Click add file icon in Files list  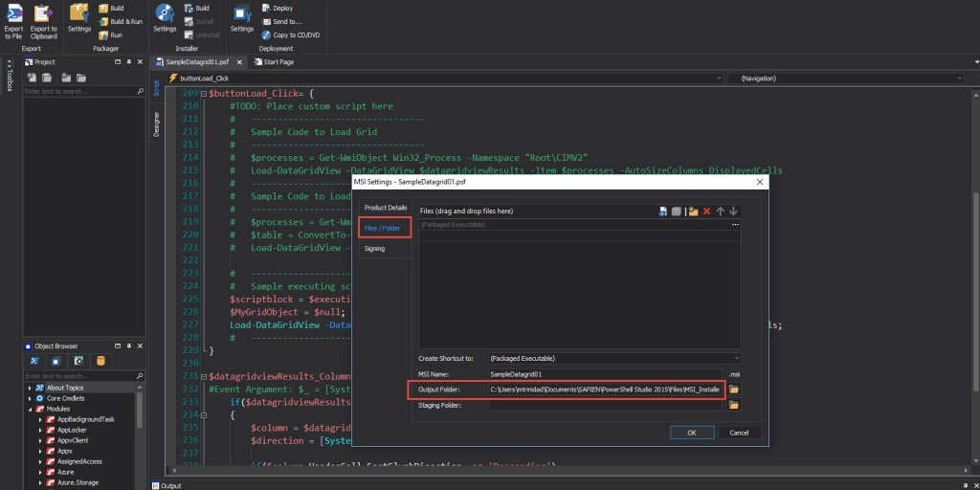662,212
